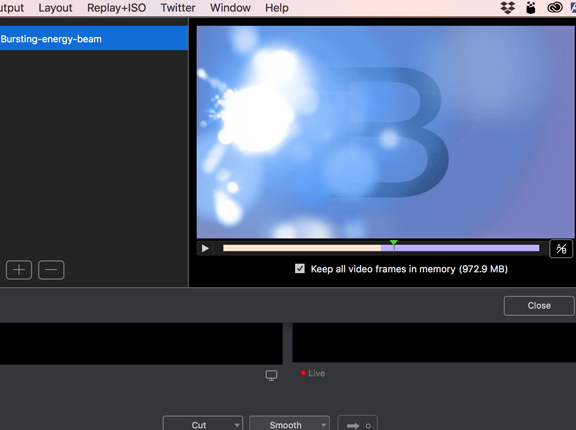
Task: Click the Close button
Action: pos(539,306)
